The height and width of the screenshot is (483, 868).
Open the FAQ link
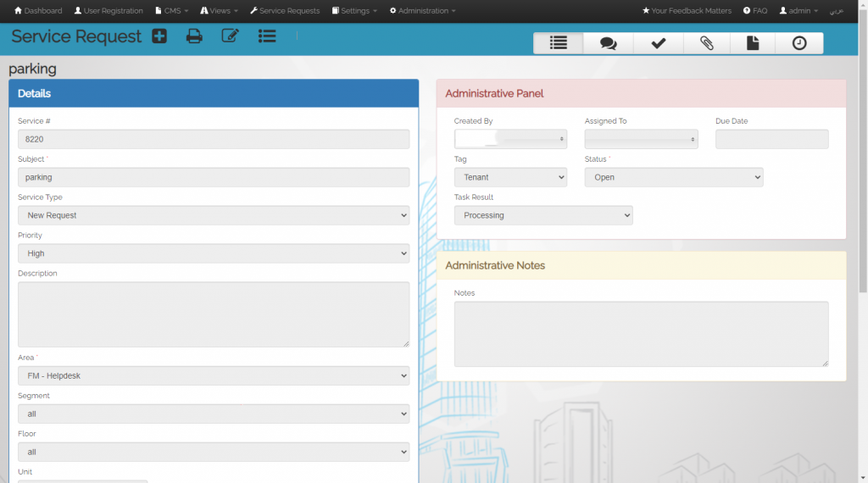tap(755, 11)
